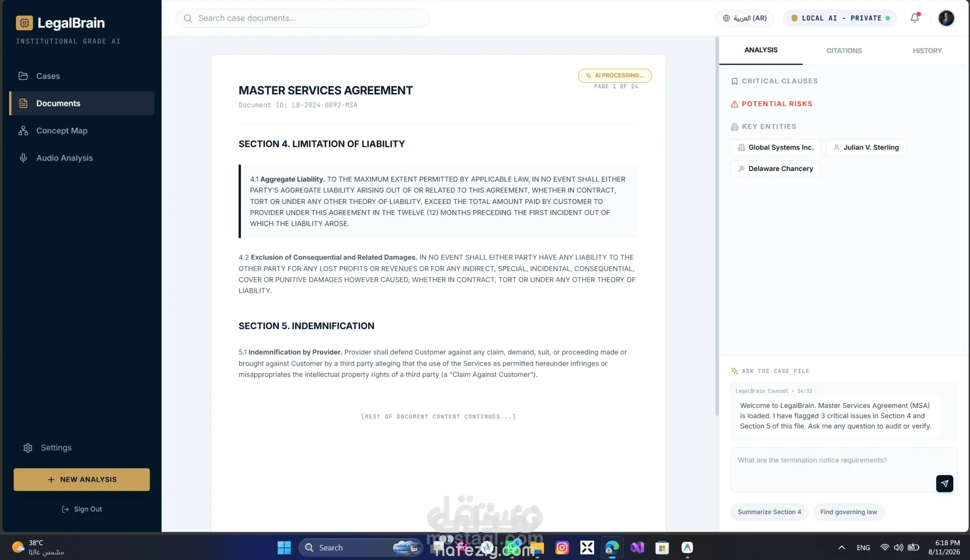Start a New Analysis
Viewport: 970px width, 560px height.
82,479
